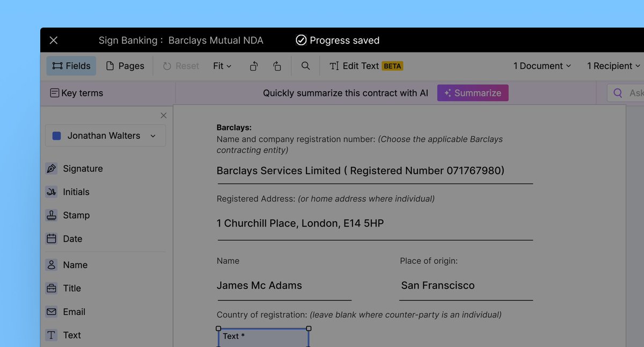Click the Fit dropdown chevron arrow
Image resolution: width=644 pixels, height=347 pixels.
[229, 66]
